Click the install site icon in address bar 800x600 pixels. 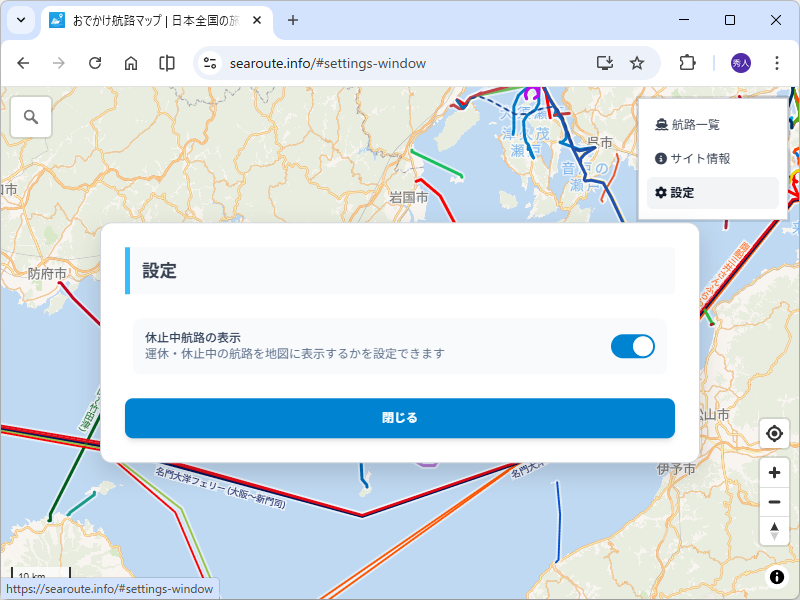[x=604, y=62]
